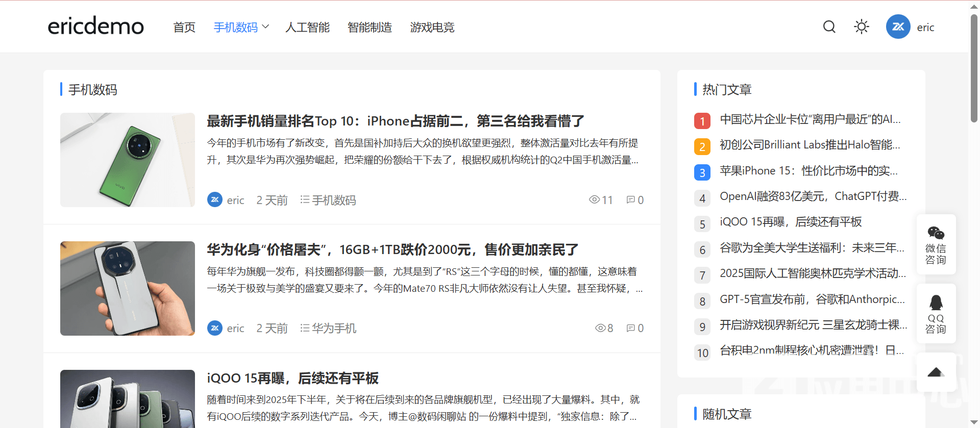Viewport: 980px width, 428px height.
Task: Open hot article 2 about Brilliant Labs Halo
Action: tap(810, 145)
